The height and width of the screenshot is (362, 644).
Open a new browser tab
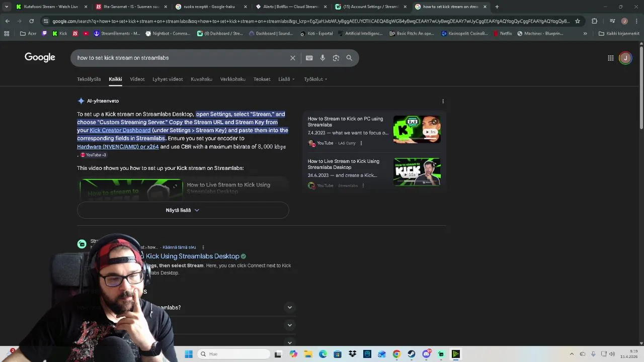pos(497,7)
